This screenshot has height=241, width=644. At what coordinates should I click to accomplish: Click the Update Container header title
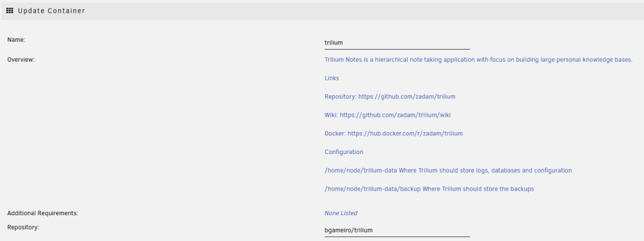pos(52,11)
